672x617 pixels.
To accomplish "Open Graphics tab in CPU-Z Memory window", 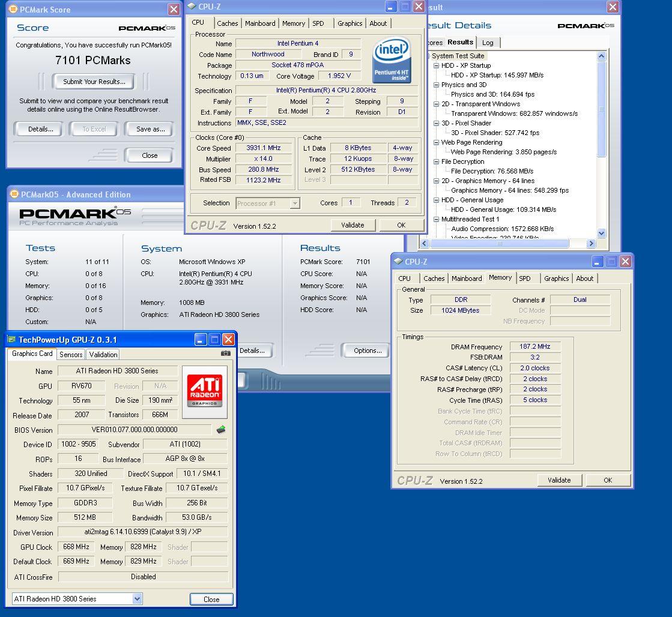I will [556, 278].
